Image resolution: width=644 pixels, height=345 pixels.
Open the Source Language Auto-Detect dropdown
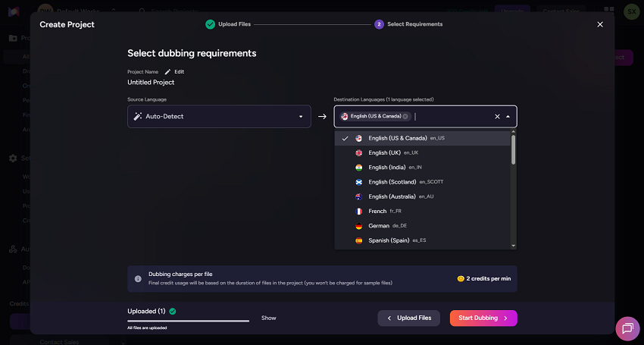219,116
